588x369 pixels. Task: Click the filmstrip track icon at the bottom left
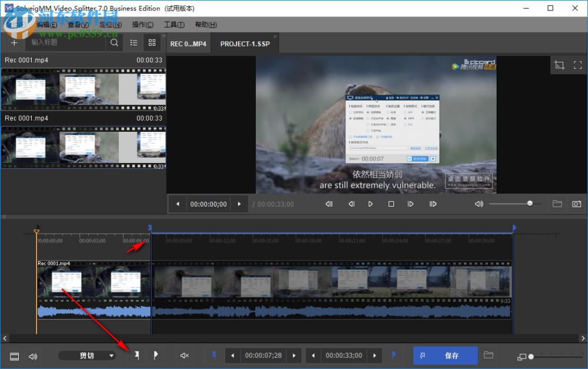pos(14,355)
